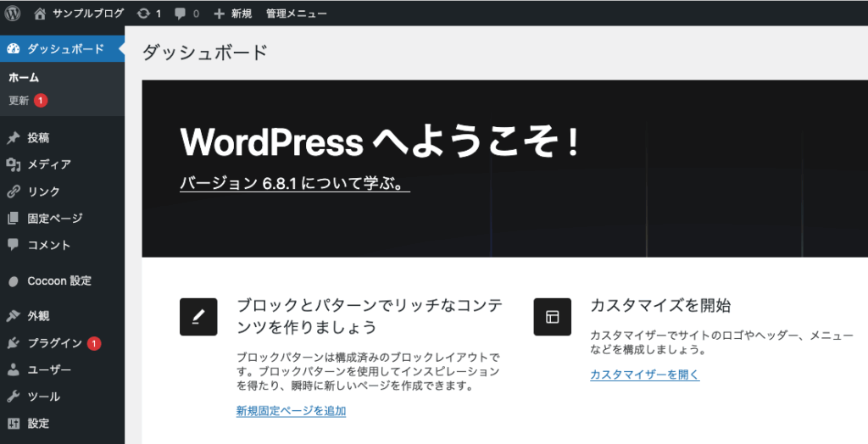The image size is (868, 444).
Task: Click the red badge next to プラグイン
Action: point(93,343)
